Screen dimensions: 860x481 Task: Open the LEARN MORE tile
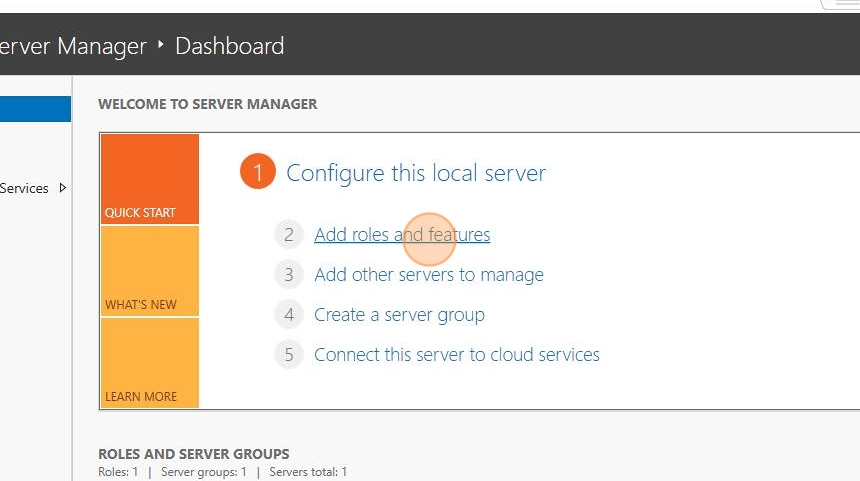click(150, 363)
